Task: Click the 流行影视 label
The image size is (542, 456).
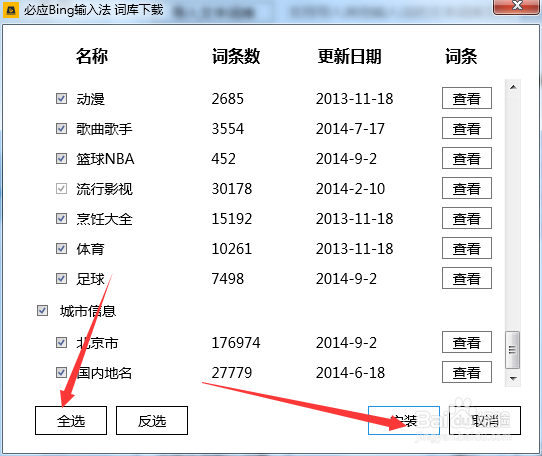Action: click(x=104, y=189)
